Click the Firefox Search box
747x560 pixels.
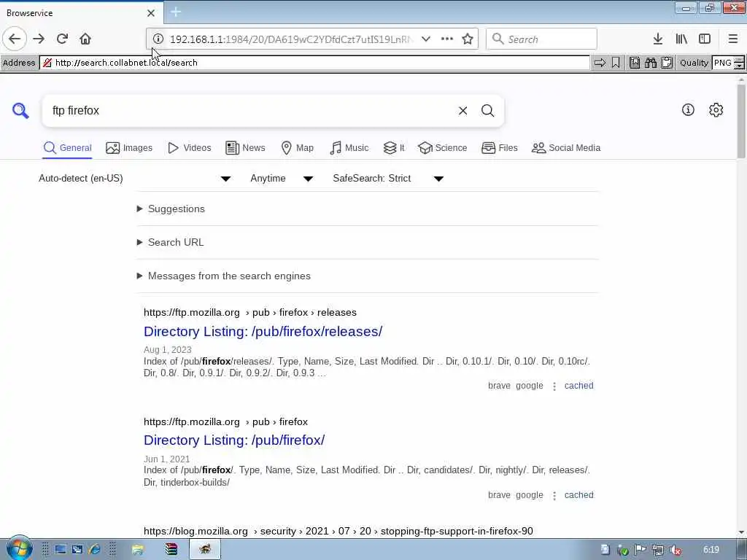tap(542, 39)
